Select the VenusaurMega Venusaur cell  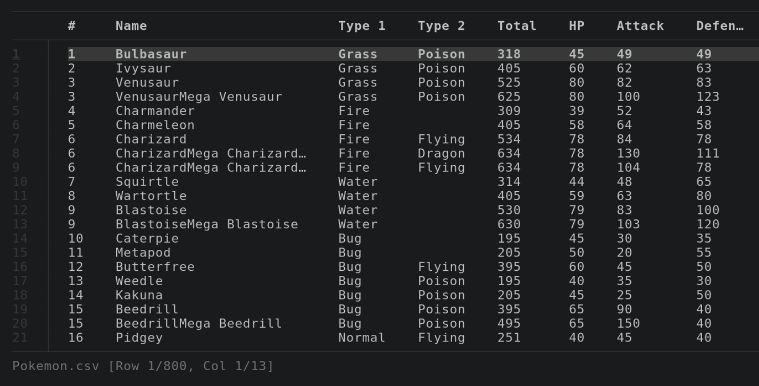click(198, 96)
